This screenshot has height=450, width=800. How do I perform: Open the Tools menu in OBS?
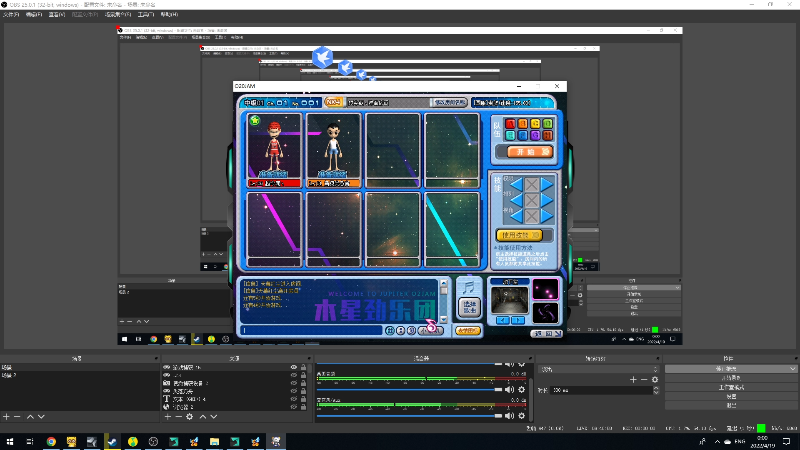pyautogui.click(x=146, y=15)
